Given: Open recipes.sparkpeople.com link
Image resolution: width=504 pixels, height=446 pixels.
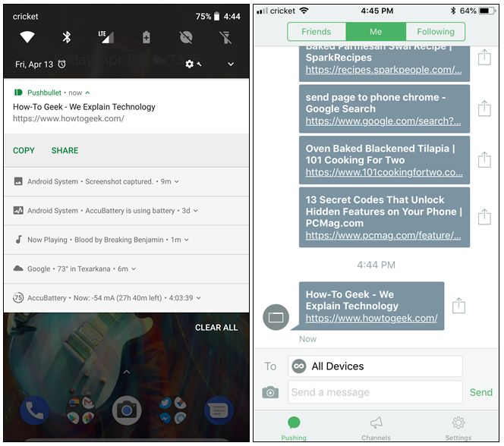Looking at the screenshot, I should [x=383, y=70].
